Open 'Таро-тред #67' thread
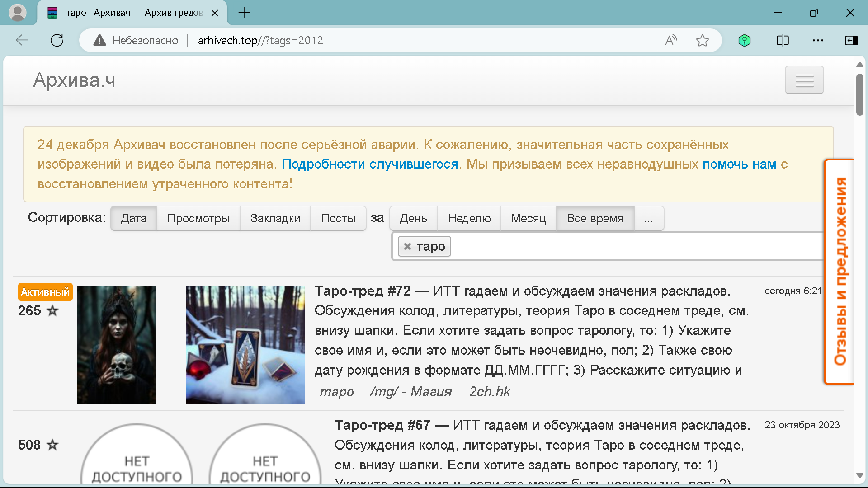 (382, 425)
